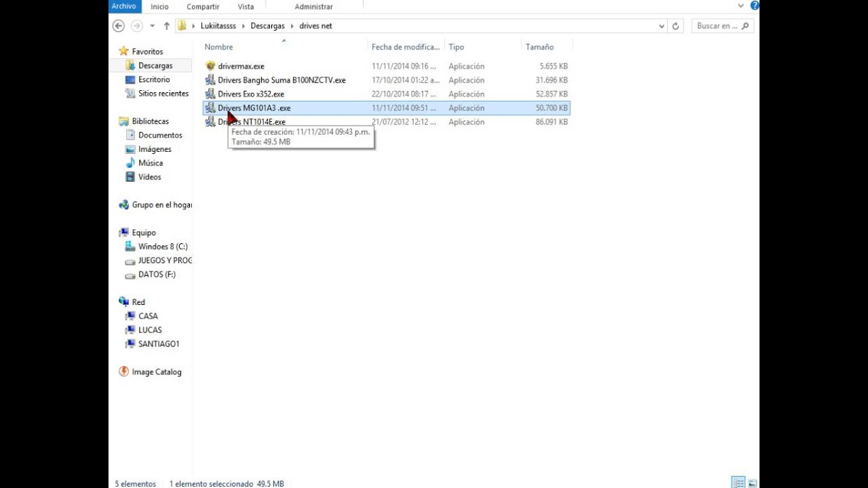Go up one folder level arrow

tap(167, 26)
